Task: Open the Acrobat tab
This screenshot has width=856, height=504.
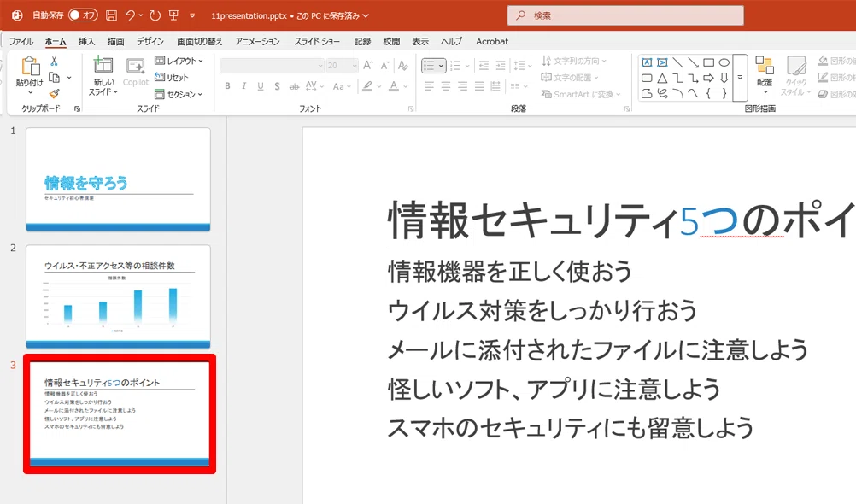Action: (x=492, y=42)
